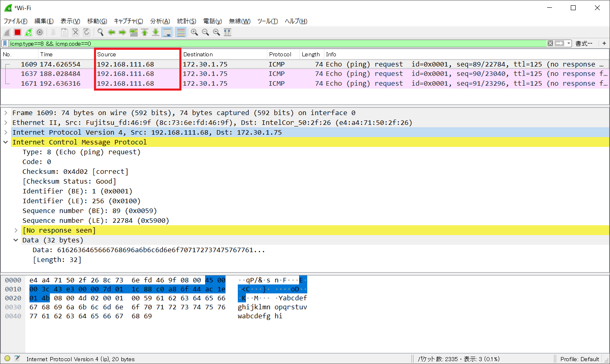Viewport: 610px width, 364px height.
Task: Open the 無線(W) menu
Action: tap(239, 21)
